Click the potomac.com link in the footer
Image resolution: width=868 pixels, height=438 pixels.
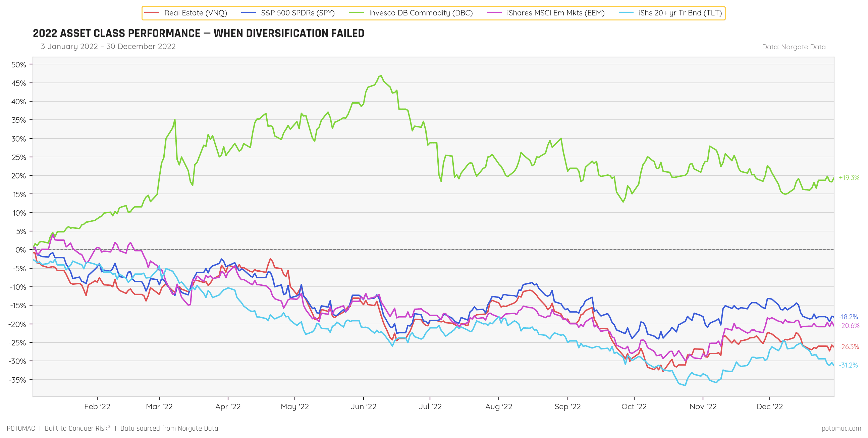[841, 428]
